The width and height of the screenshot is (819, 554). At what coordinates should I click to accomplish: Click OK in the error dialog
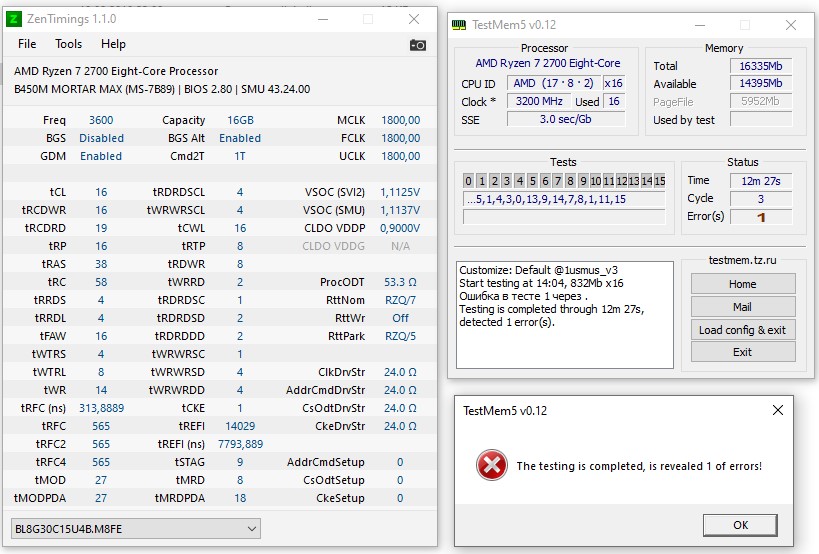coord(740,525)
